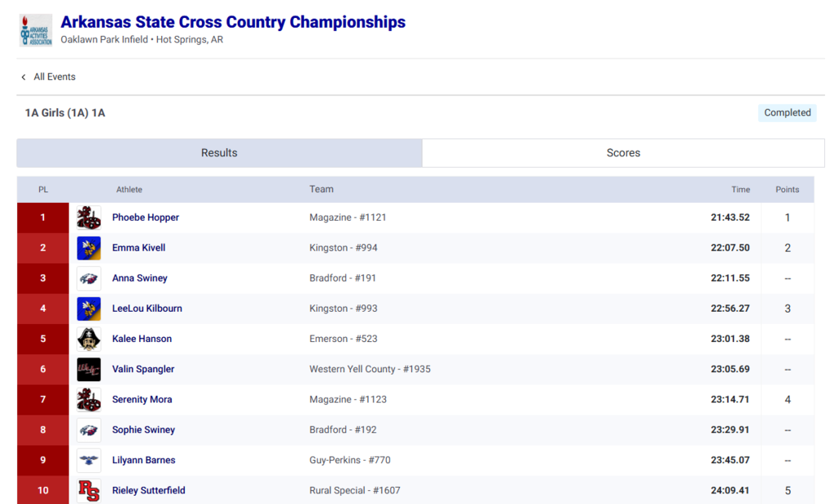The width and height of the screenshot is (834, 504).
Task: Click the Completed status badge
Action: tap(787, 112)
